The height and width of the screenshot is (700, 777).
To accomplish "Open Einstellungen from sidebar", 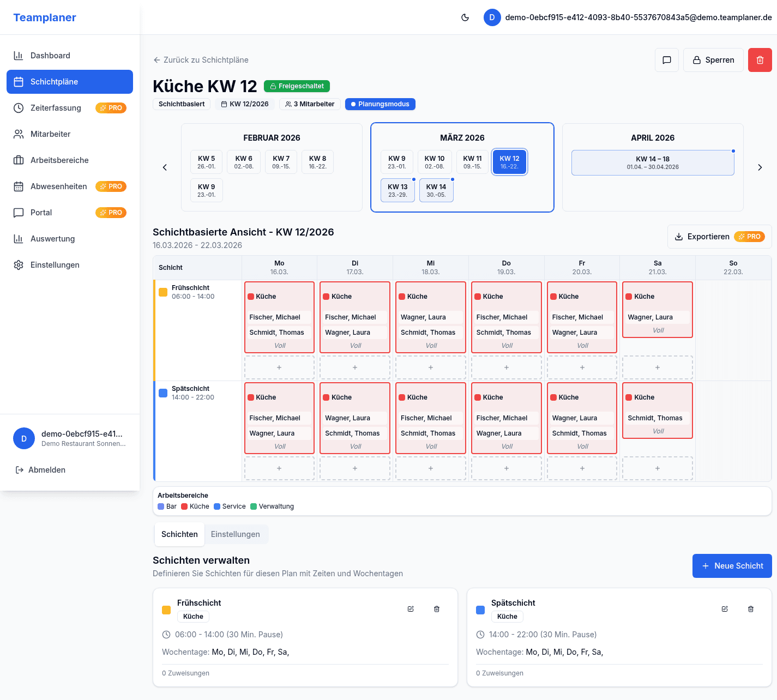I will click(55, 265).
